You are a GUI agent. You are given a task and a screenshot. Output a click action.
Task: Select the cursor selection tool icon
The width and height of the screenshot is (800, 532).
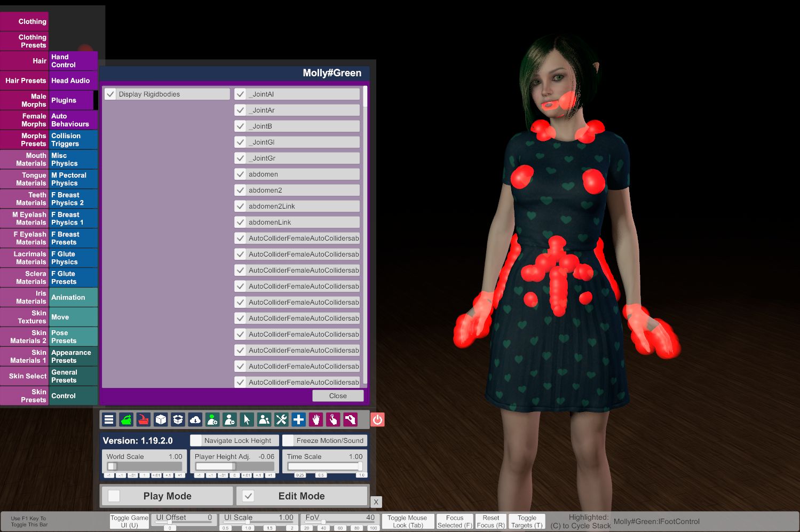tap(247, 419)
